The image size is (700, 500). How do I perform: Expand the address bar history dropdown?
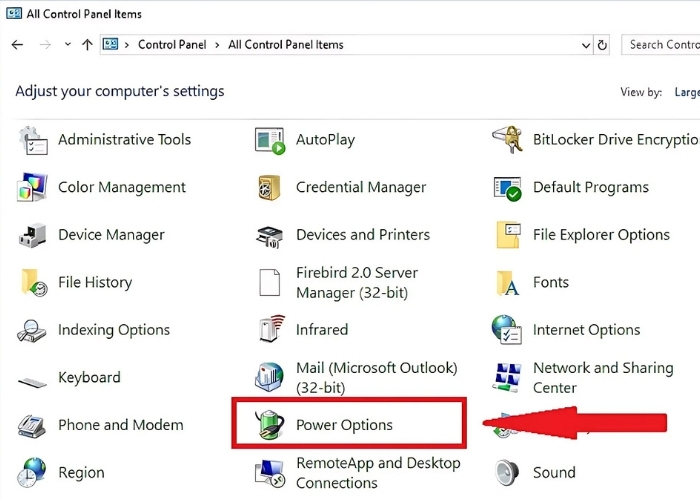point(585,45)
